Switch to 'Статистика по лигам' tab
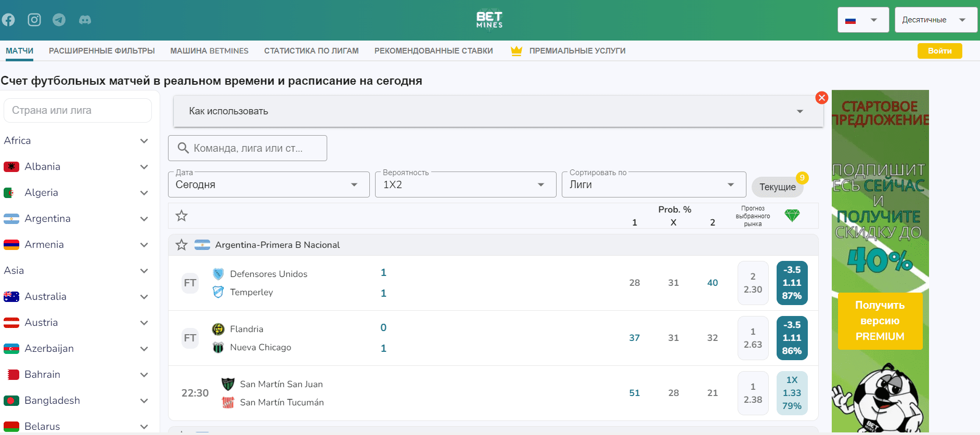The width and height of the screenshot is (980, 435). tap(311, 51)
